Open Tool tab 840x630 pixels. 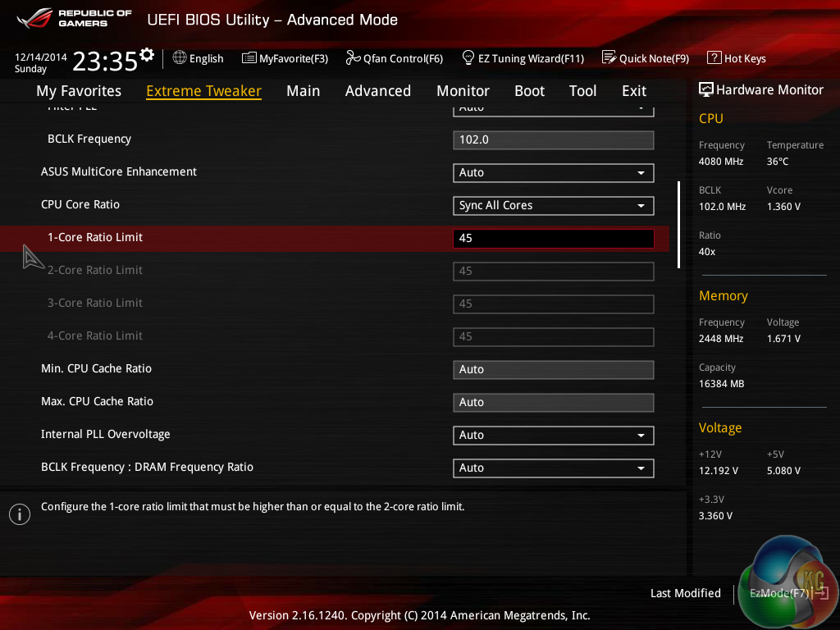[582, 91]
